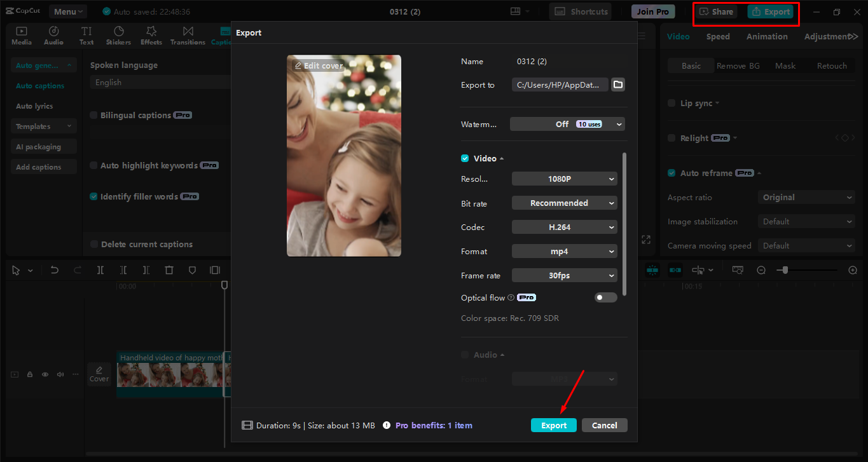Open the Menu in the top bar
The image size is (868, 462).
pos(66,11)
